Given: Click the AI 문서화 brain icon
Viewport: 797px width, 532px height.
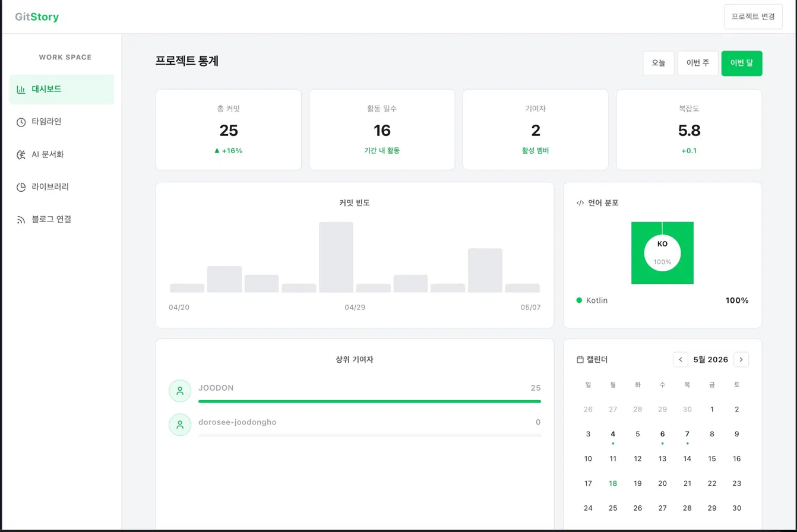Looking at the screenshot, I should coord(21,154).
